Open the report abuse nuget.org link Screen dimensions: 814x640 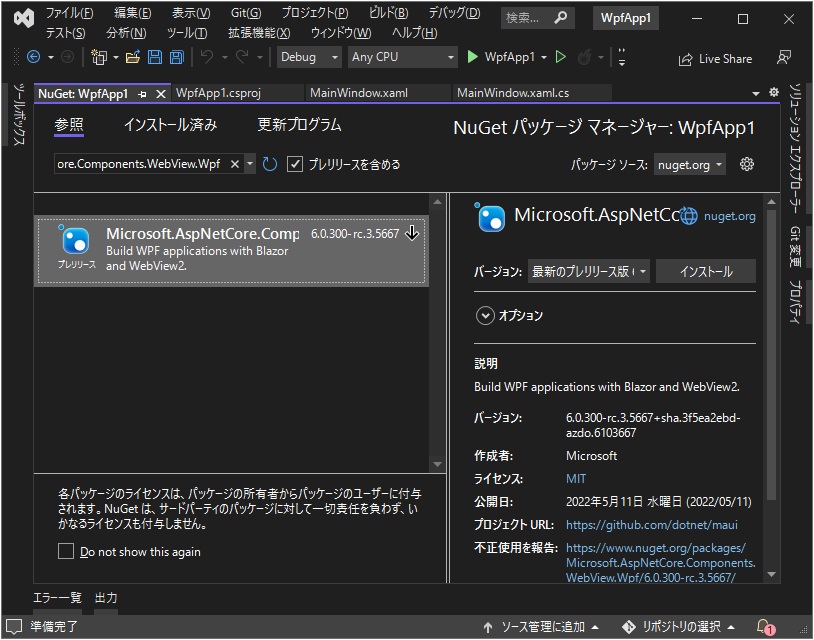[x=660, y=563]
